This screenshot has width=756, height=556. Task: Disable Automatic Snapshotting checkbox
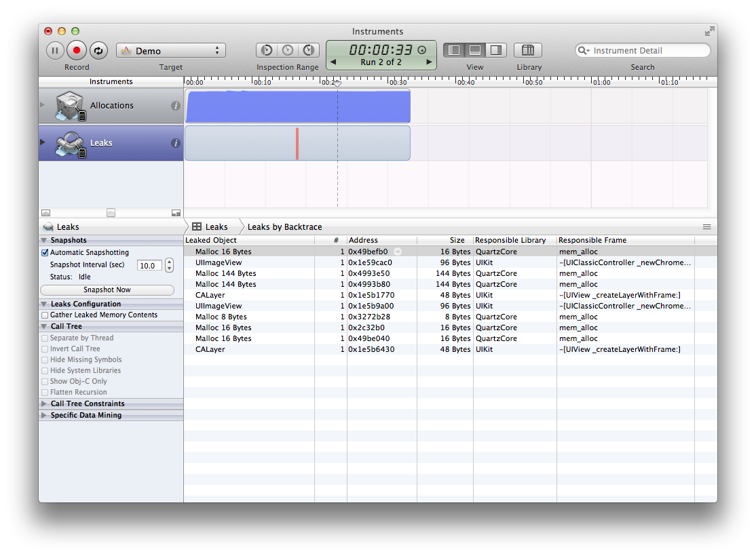click(x=45, y=252)
